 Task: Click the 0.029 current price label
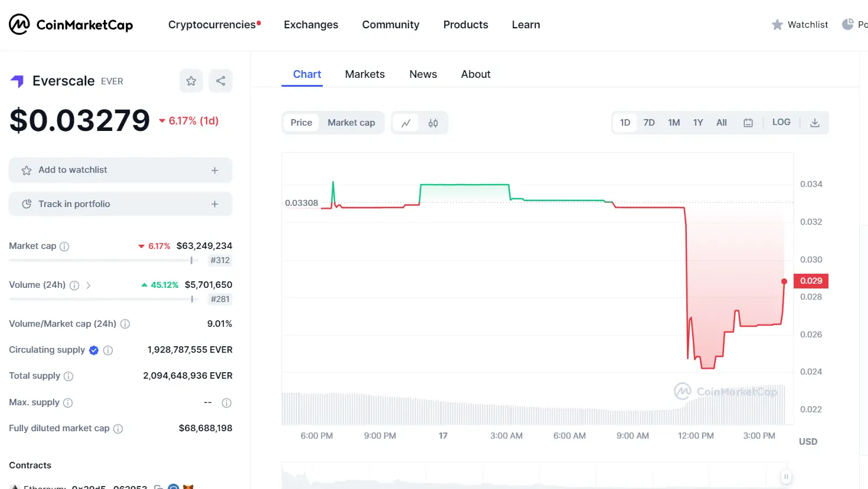pos(811,281)
